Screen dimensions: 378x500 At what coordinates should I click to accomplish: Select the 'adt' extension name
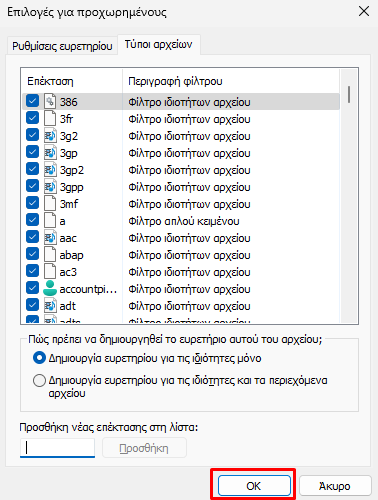pos(68,306)
